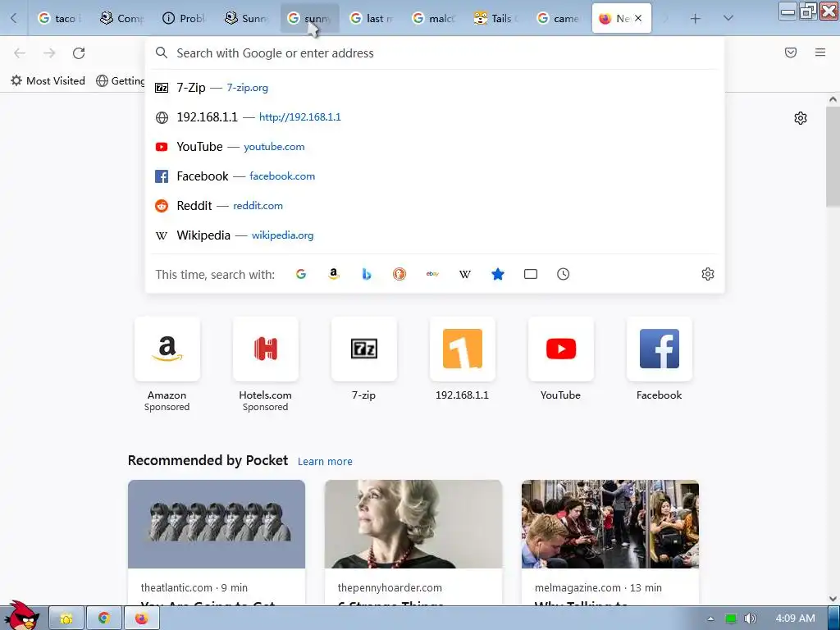Image resolution: width=840 pixels, height=630 pixels.
Task: Go forward with the forward arrow
Action: [x=49, y=53]
